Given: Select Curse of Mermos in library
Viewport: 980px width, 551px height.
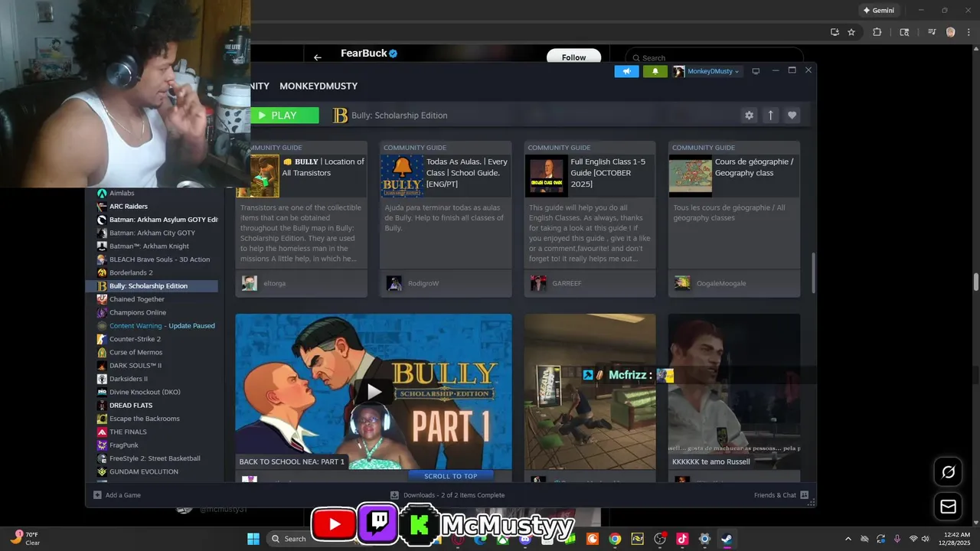Looking at the screenshot, I should point(136,352).
